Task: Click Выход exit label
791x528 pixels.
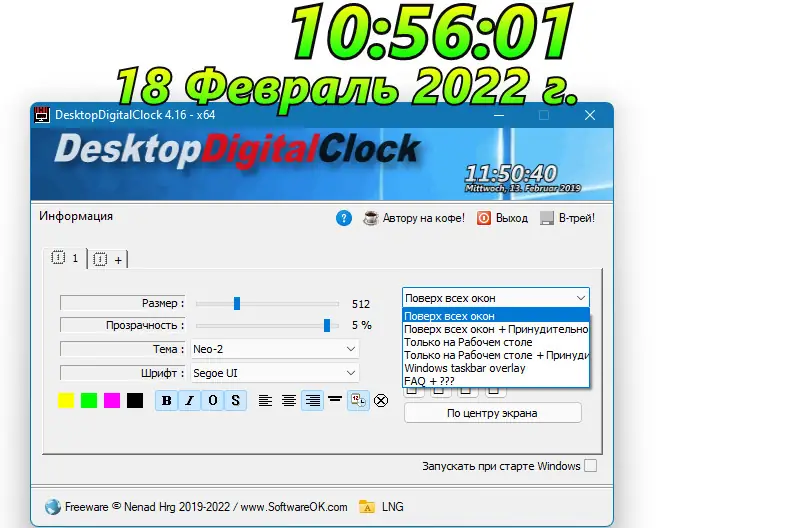Action: point(512,218)
